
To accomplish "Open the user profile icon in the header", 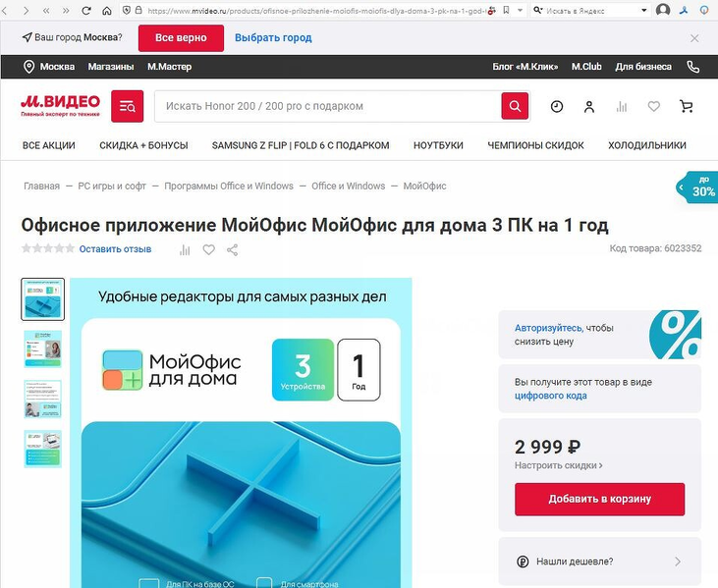I will [589, 107].
